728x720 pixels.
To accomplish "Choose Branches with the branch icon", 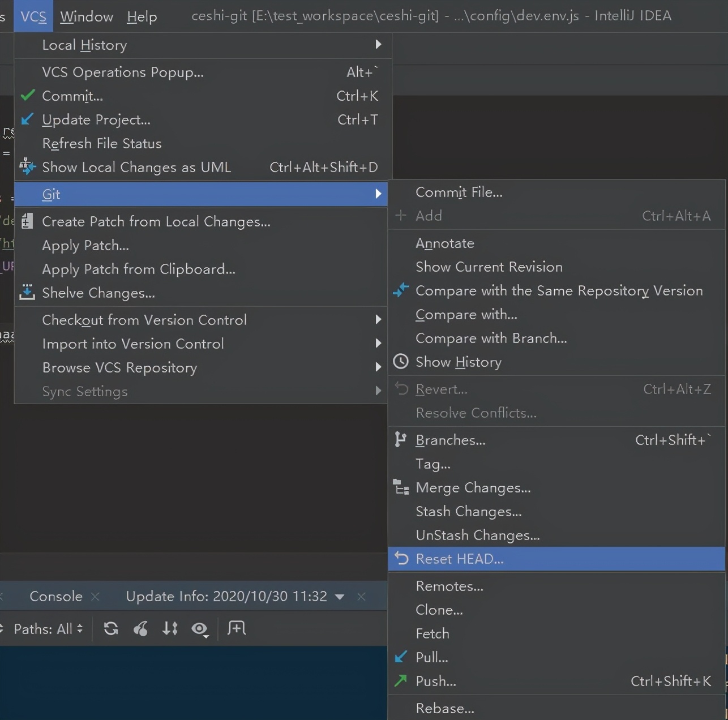I will click(x=450, y=440).
